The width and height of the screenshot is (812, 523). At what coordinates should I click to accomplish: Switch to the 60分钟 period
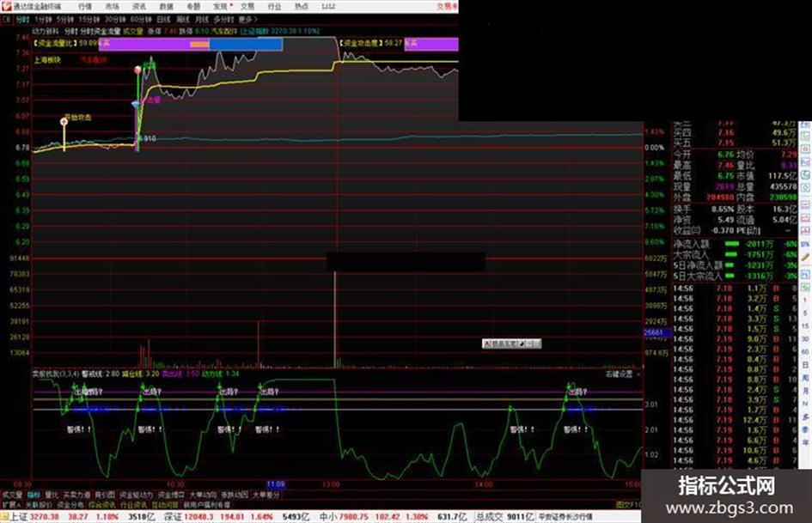pyautogui.click(x=140, y=20)
